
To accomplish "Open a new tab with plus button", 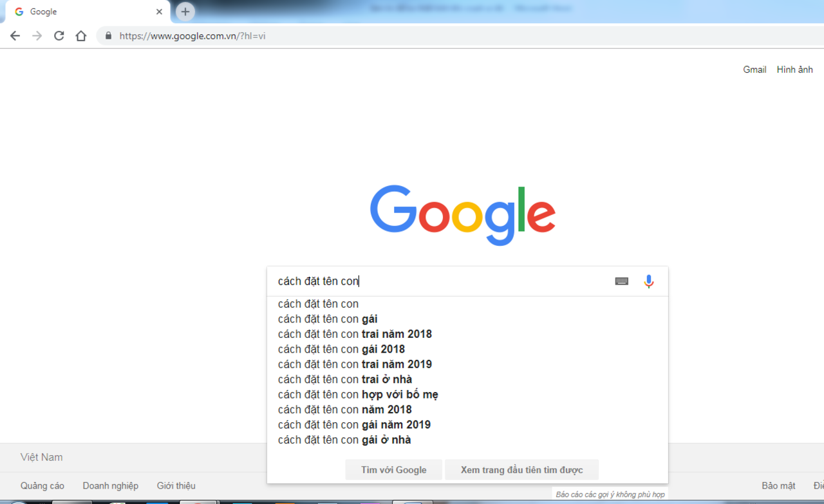I will pyautogui.click(x=185, y=12).
